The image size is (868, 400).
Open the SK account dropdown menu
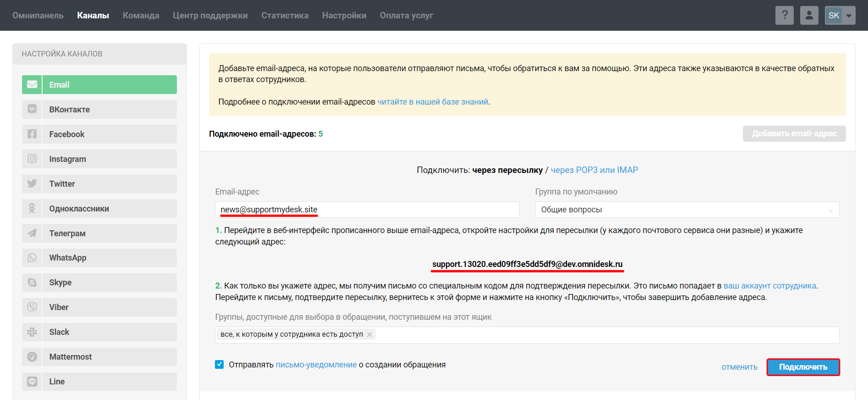click(848, 16)
